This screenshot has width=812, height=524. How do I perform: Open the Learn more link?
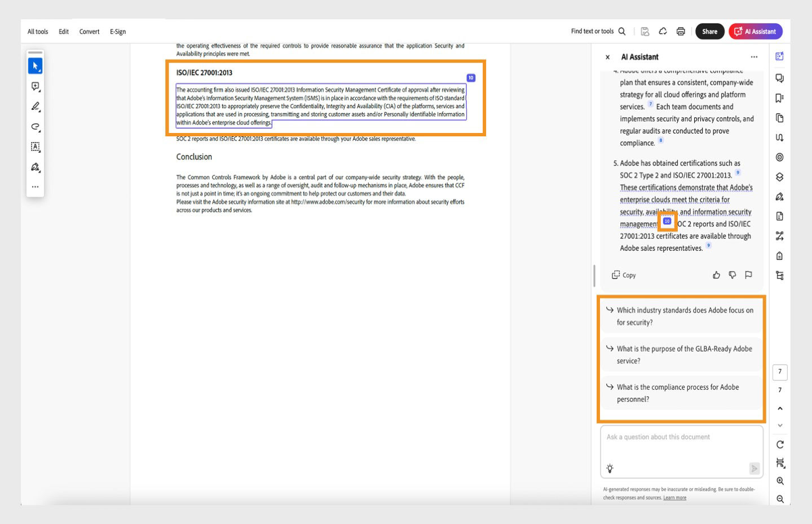[674, 498]
